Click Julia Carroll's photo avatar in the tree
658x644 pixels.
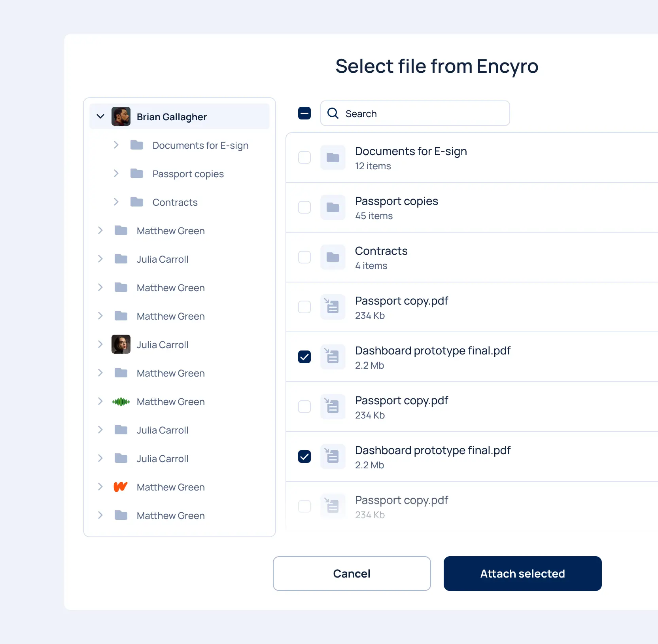121,344
